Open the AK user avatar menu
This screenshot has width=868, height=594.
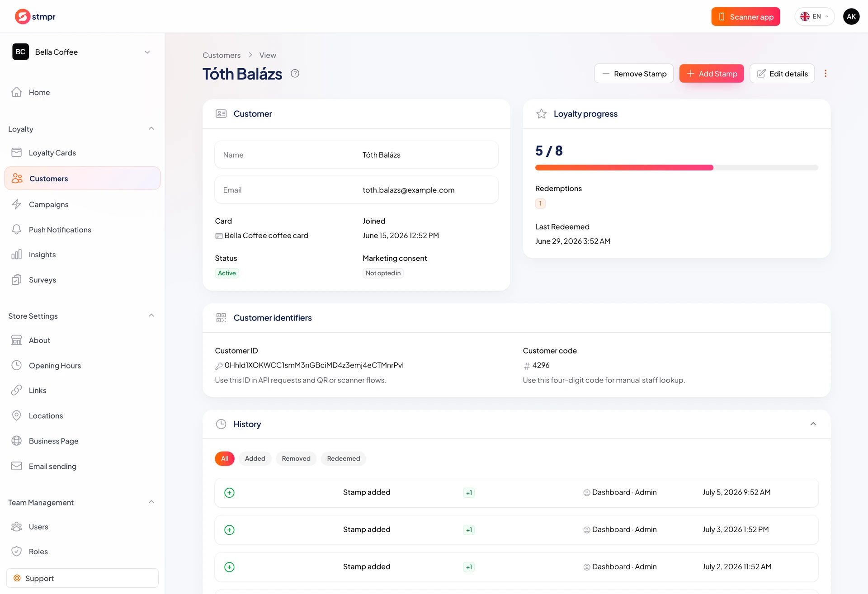point(851,17)
